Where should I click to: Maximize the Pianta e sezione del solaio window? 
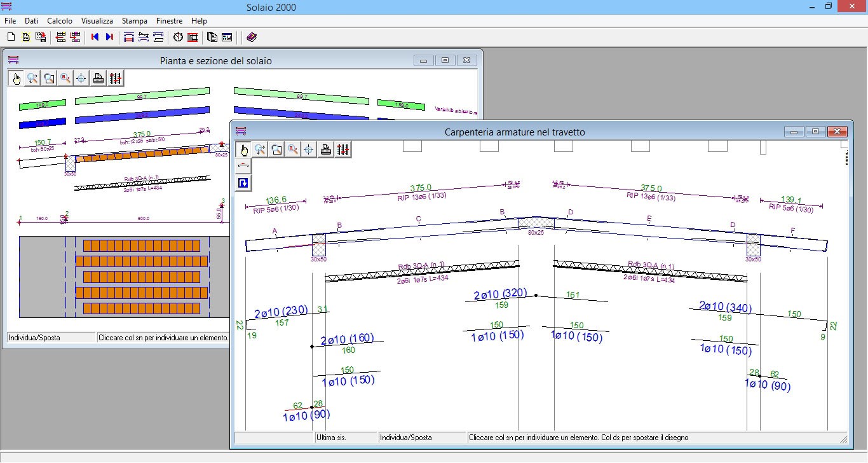(x=445, y=60)
